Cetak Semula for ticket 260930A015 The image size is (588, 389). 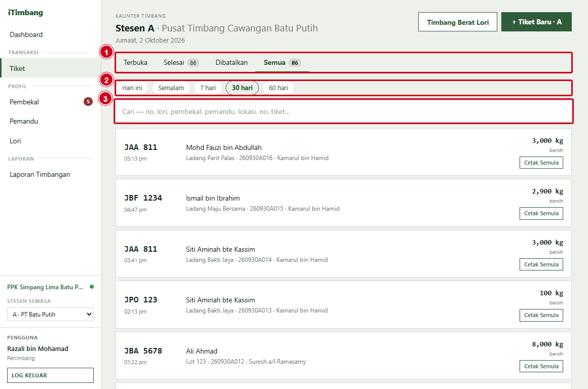coord(541,213)
